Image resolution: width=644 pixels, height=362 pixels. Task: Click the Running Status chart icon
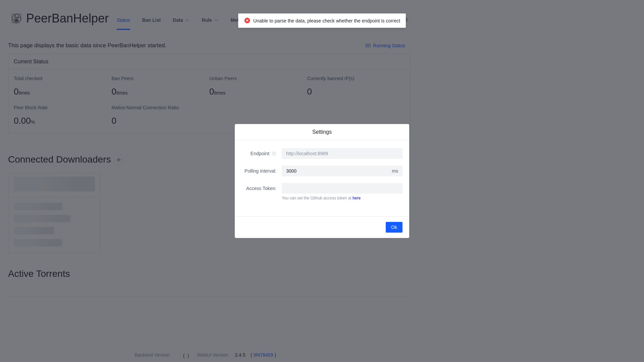pos(368,46)
